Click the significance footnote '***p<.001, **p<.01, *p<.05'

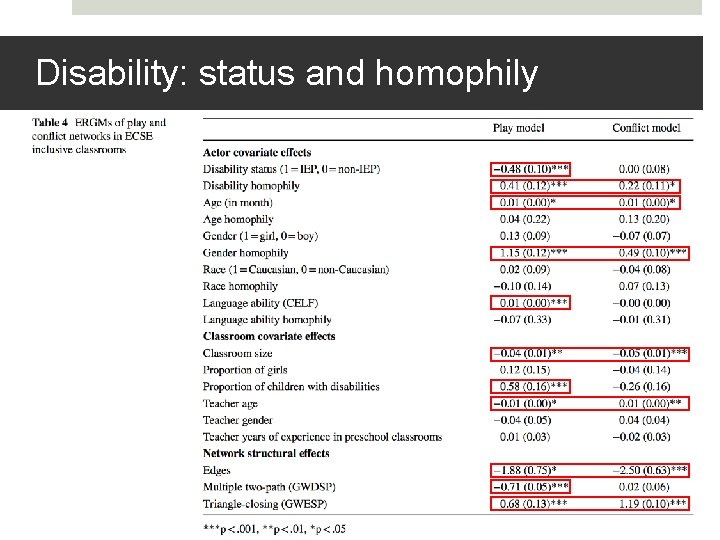coord(274,529)
